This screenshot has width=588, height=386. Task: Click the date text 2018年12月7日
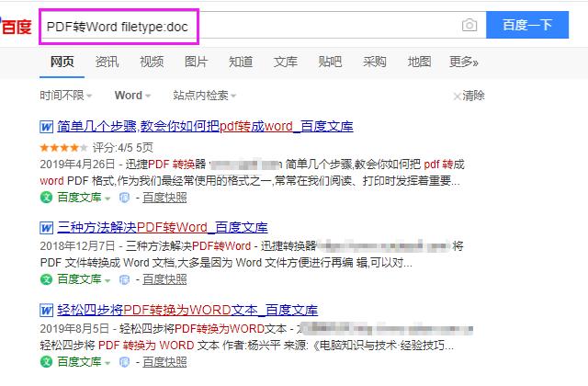tap(77, 246)
